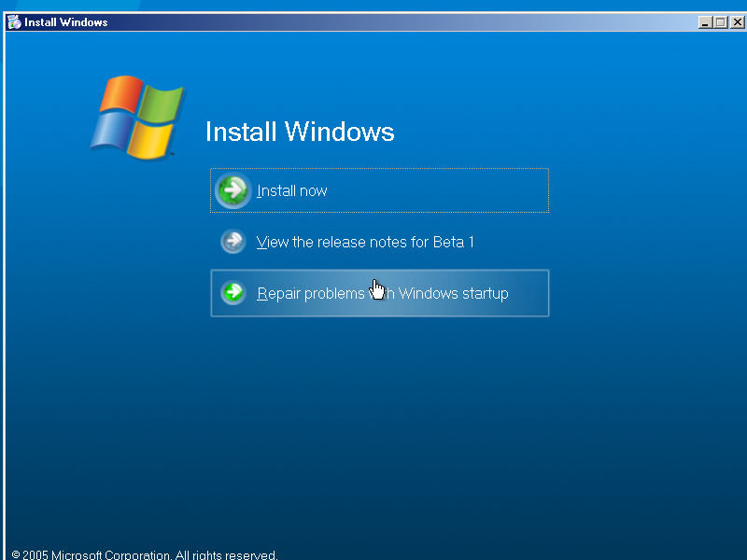Click the Install Windows title bar icon
The image size is (747, 560).
click(x=14, y=21)
